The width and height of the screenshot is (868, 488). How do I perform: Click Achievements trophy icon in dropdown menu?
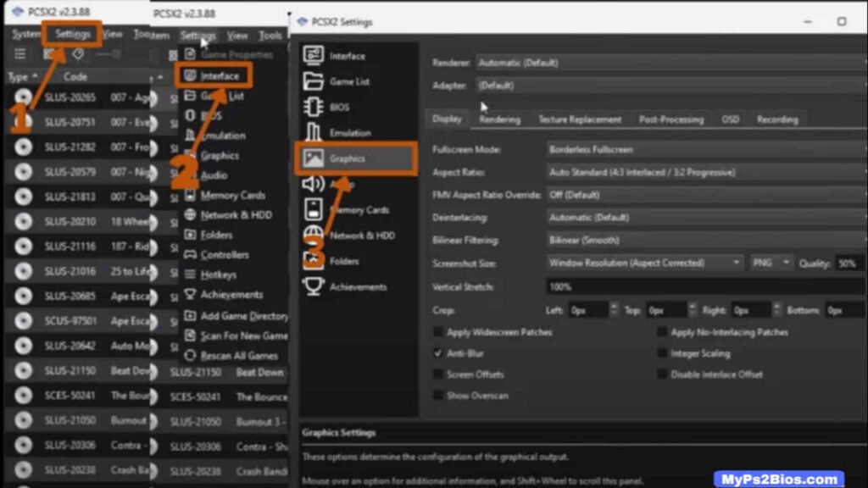(x=190, y=294)
